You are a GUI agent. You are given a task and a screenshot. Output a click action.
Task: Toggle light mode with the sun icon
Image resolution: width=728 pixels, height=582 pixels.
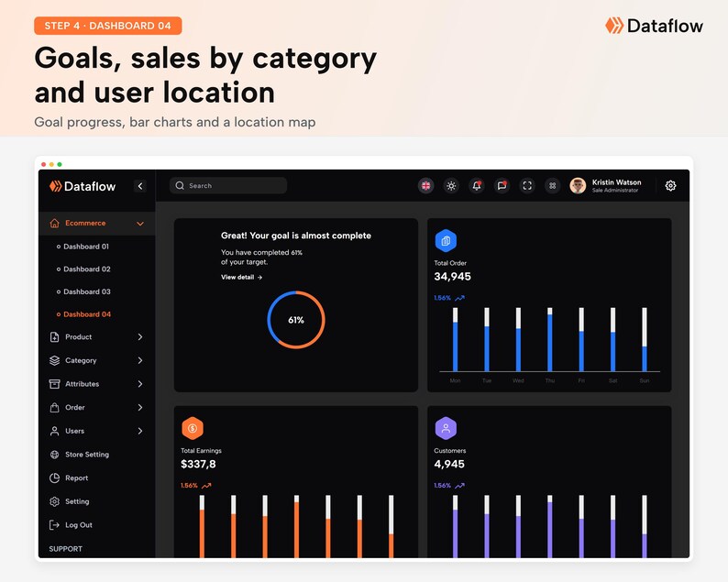point(451,186)
